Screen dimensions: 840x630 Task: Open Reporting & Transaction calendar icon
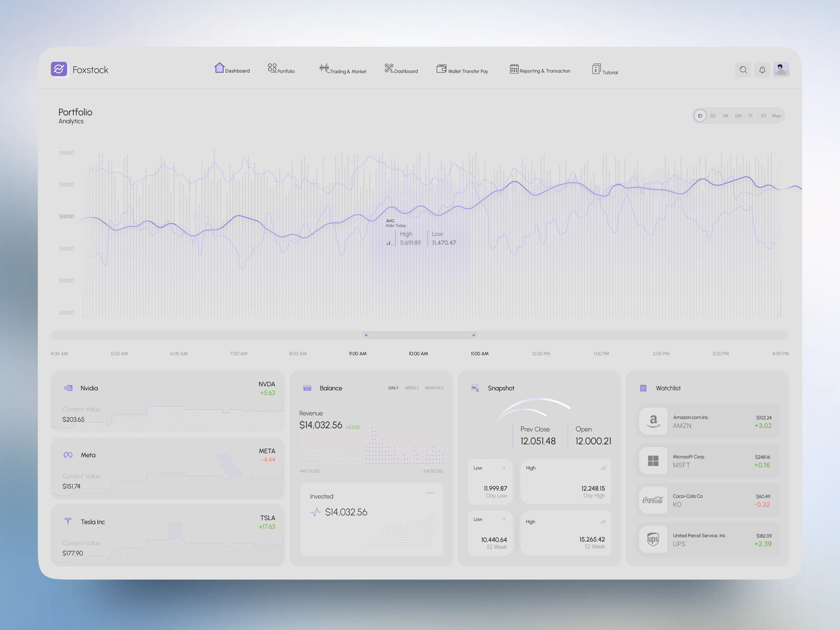point(514,69)
